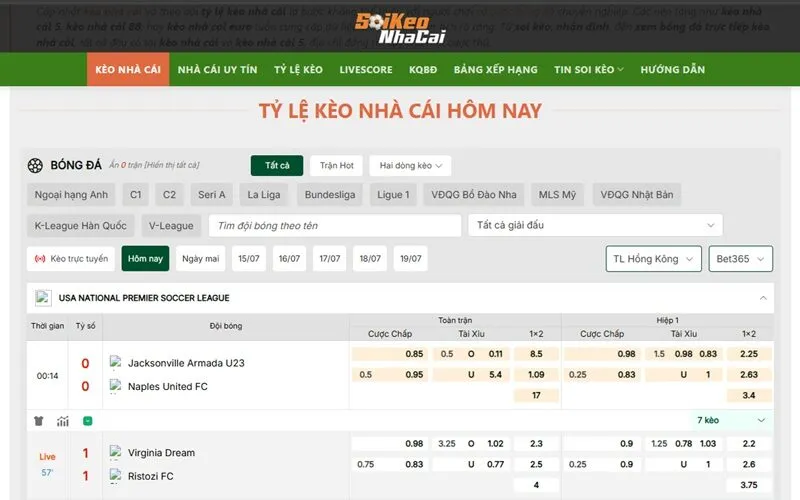Click the jersey icon below Jacksonville match
This screenshot has width=800, height=500.
[x=39, y=421]
